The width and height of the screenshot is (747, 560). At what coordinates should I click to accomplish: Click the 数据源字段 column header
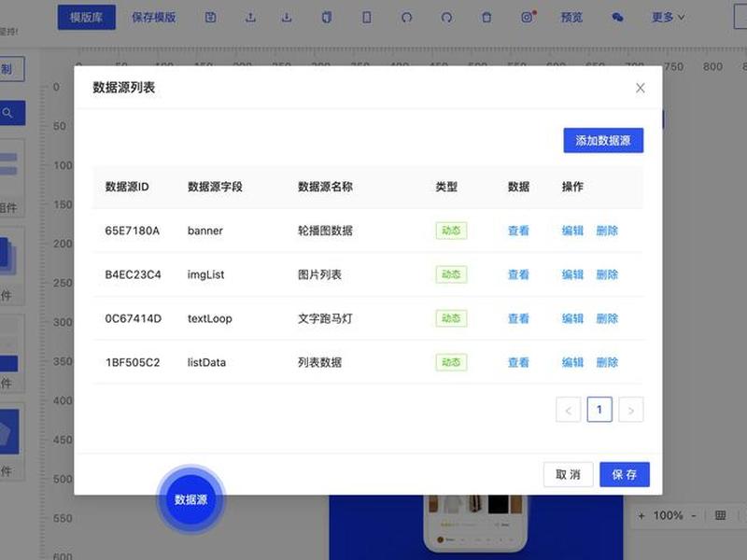pyautogui.click(x=215, y=187)
